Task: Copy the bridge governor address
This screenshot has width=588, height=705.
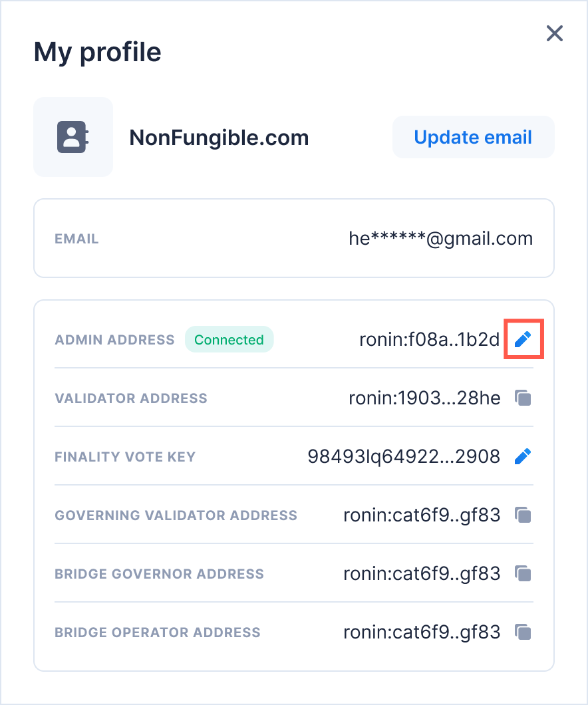Action: 523,574
